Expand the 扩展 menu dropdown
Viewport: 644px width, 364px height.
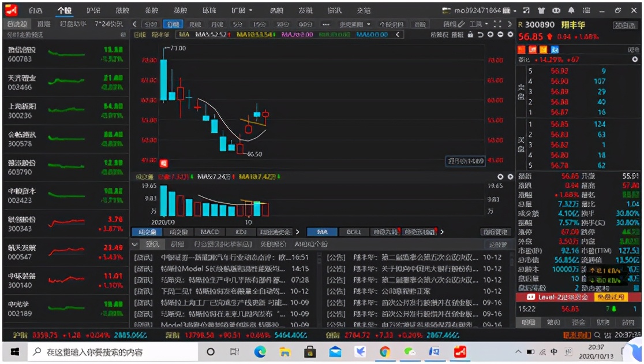242,10
